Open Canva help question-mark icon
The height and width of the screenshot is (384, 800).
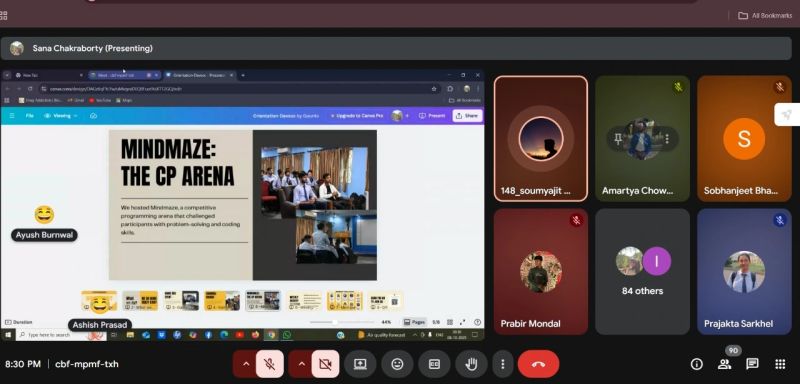click(x=478, y=322)
